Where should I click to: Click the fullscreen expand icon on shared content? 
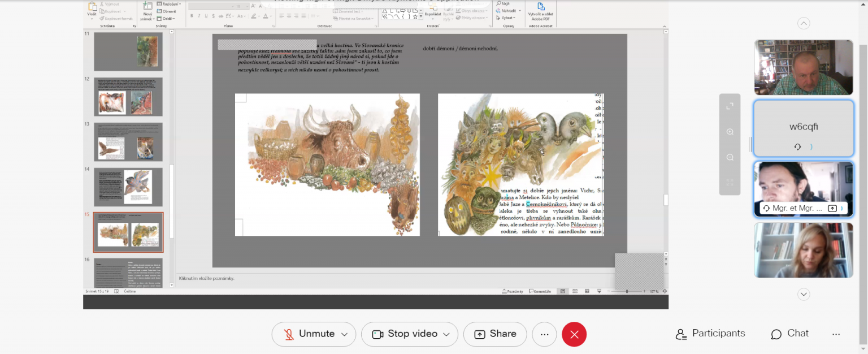pyautogui.click(x=730, y=106)
